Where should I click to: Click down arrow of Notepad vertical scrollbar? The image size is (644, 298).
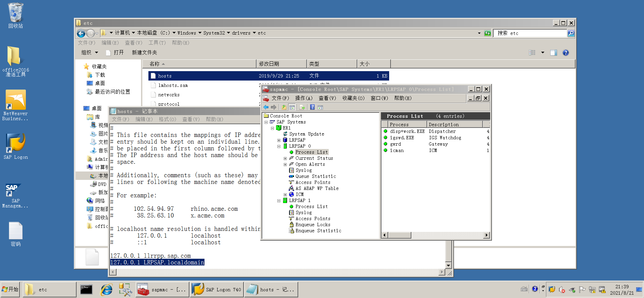448,265
